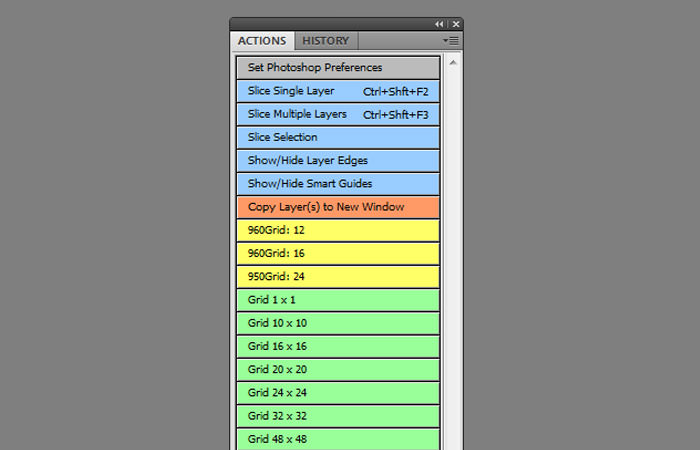The width and height of the screenshot is (700, 450).
Task: Run the Slice Selection action
Action: [338, 138]
